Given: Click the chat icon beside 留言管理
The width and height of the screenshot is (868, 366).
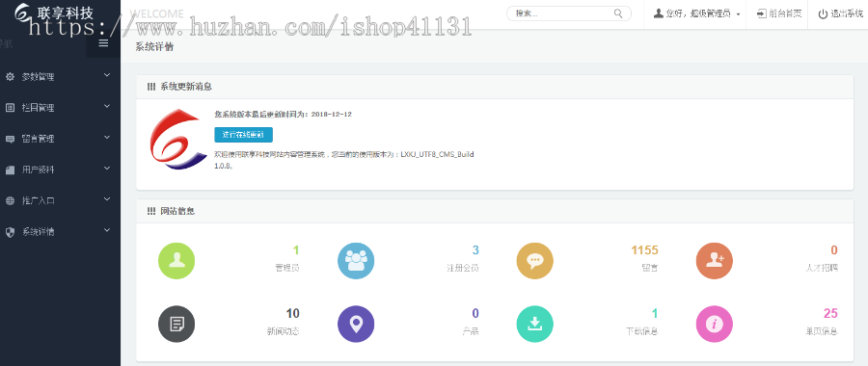Looking at the screenshot, I should coord(10,139).
